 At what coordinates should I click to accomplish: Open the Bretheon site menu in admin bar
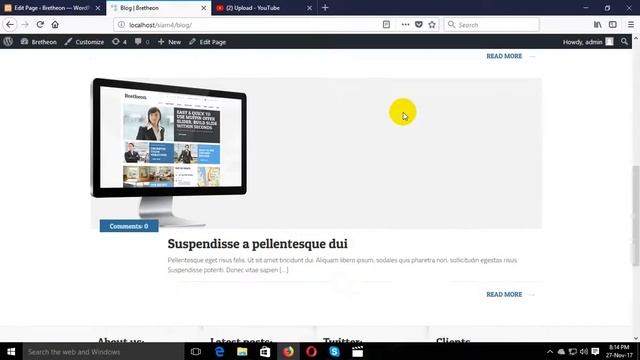(39, 42)
